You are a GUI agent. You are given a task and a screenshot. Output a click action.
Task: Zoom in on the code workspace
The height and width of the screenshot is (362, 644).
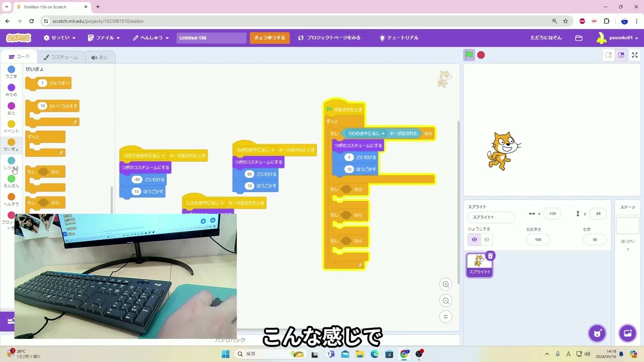[x=446, y=285]
